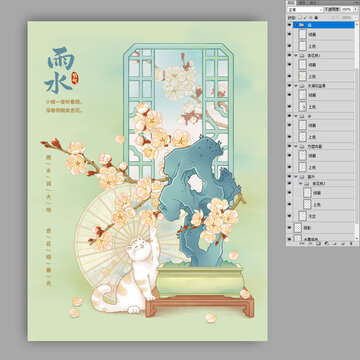Hide the 杏花枝2 group
The image size is (360, 360).
click(289, 183)
